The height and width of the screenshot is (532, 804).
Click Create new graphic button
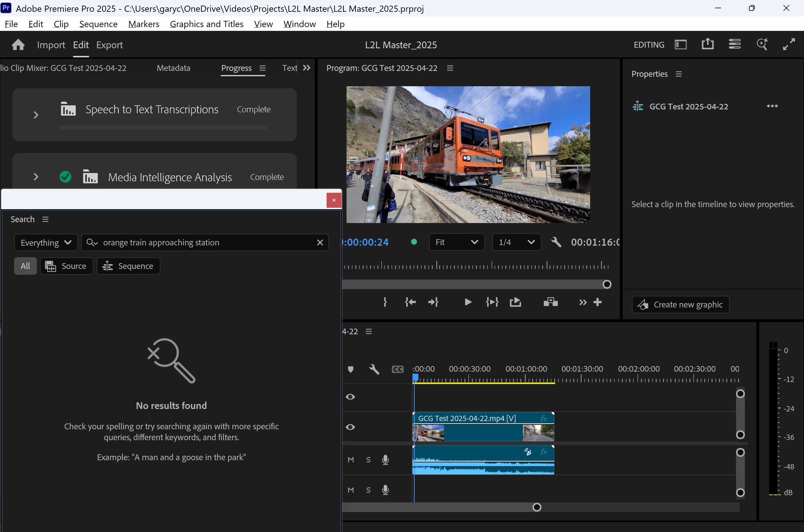pyautogui.click(x=680, y=304)
